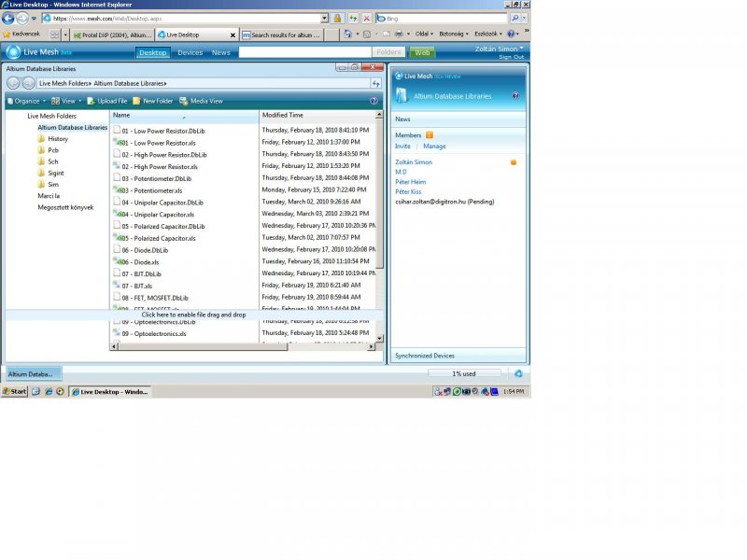Open member Péter Heim link

point(410,182)
